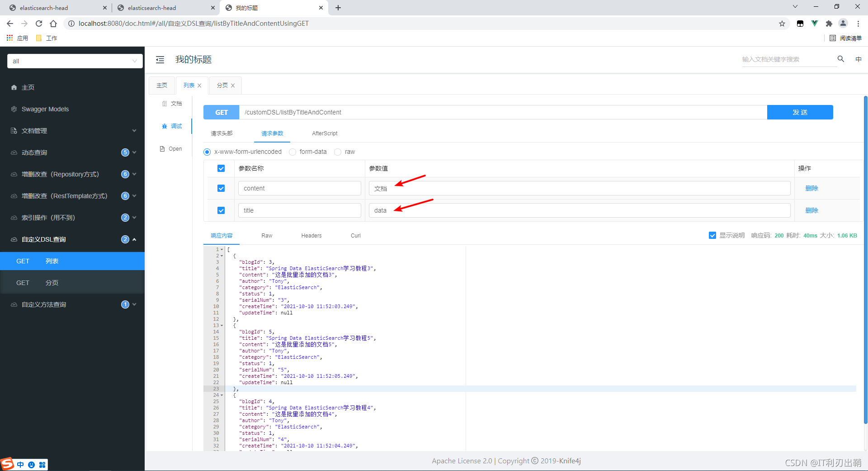868x471 pixels.
Task: Switch language with the 中 icon
Action: [859, 59]
